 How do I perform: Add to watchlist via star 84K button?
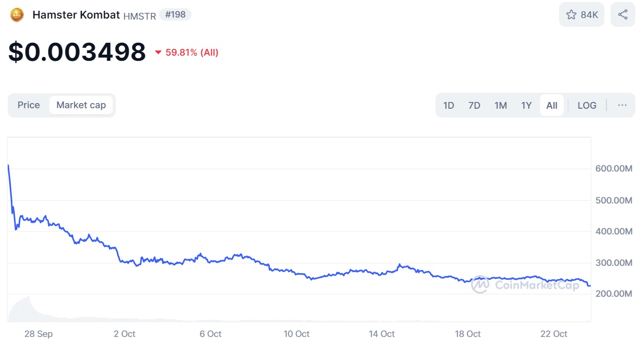pos(582,14)
